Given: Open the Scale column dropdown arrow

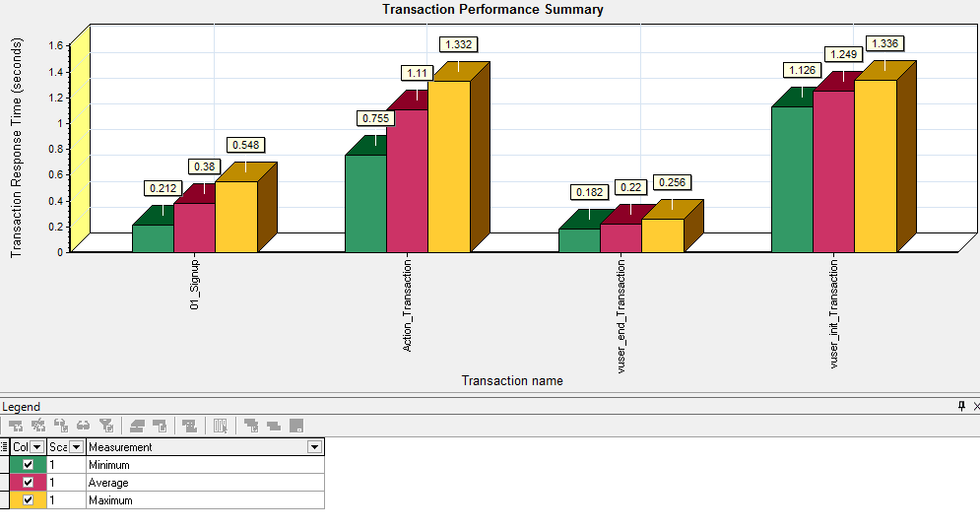Looking at the screenshot, I should [76, 447].
